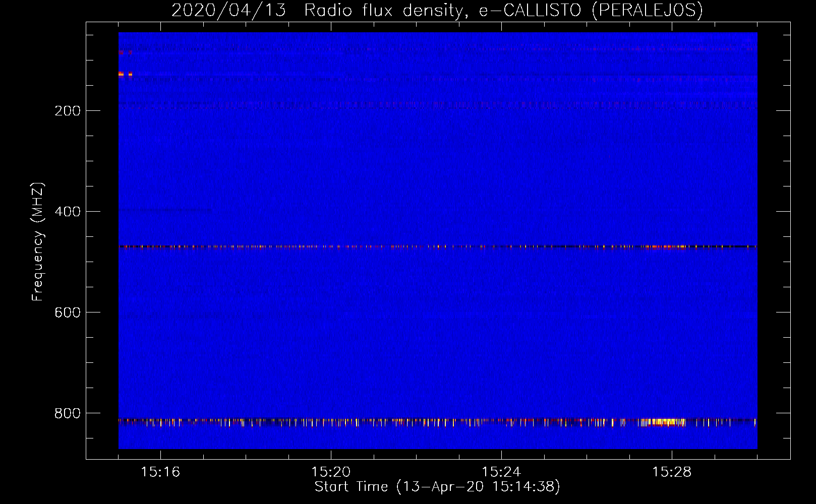
Task: Click the "Start Time" x-axis label text
Action: coord(351,487)
